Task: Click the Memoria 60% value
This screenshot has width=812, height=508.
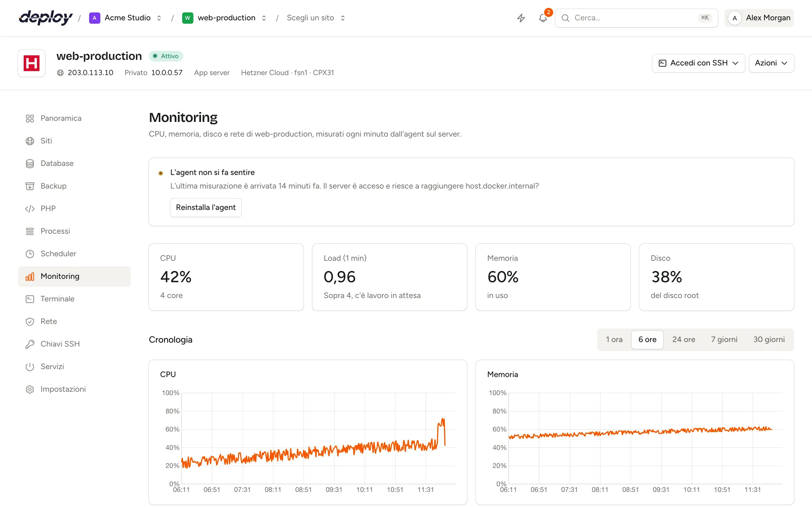Action: coord(503,277)
